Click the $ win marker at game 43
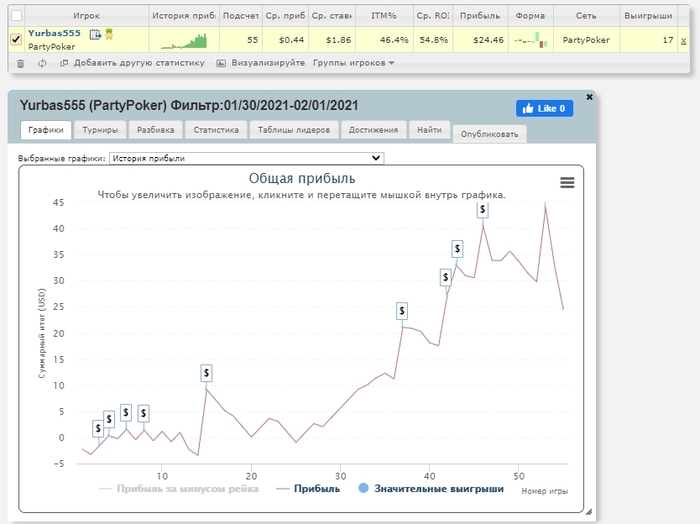The width and height of the screenshot is (700, 524). 457,249
